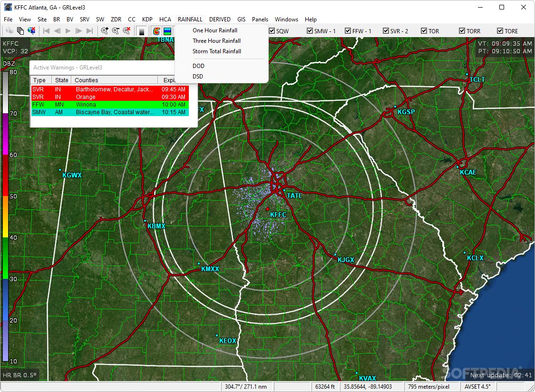Toggle the TORE checkbox
The width and height of the screenshot is (535, 392).
click(x=500, y=31)
